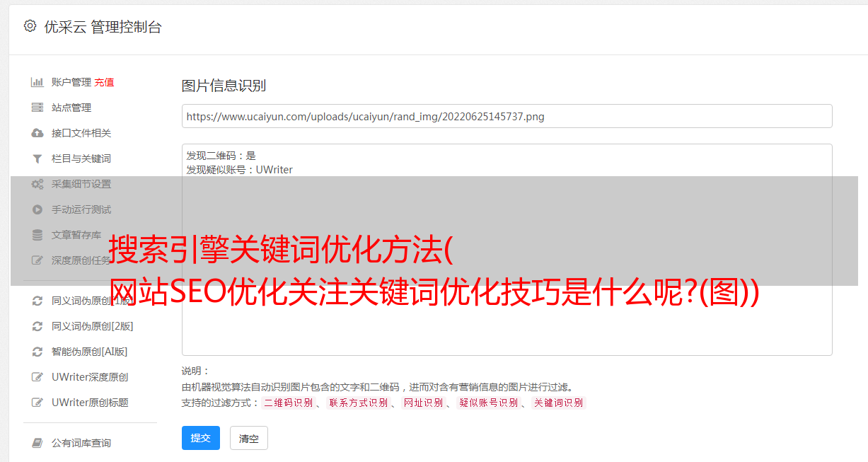
Task: Open UWriter深度原创 page
Action: tap(90, 377)
